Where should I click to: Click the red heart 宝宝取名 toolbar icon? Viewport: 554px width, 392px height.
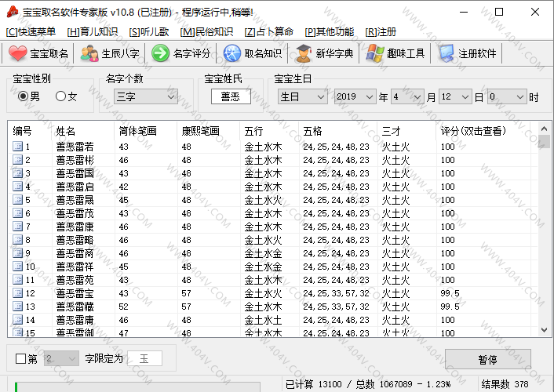tap(18, 53)
